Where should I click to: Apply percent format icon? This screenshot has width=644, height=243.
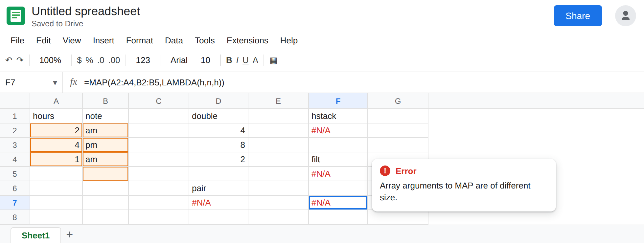tap(89, 60)
